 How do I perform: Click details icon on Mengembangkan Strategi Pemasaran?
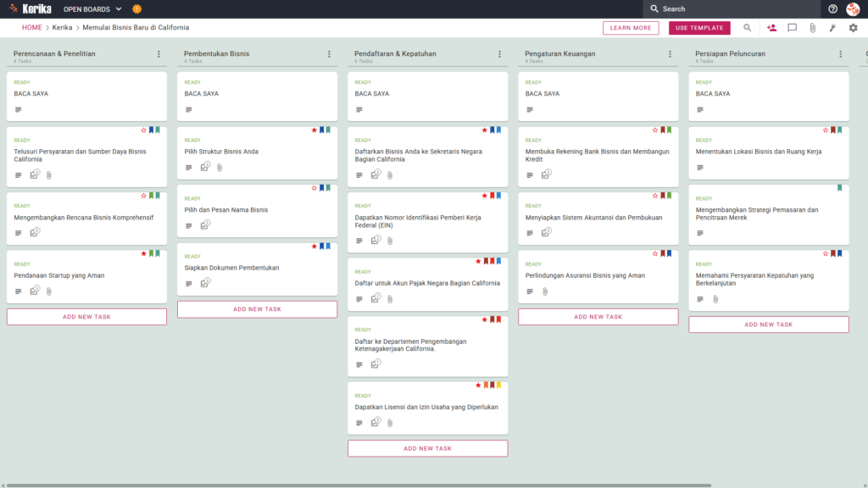[x=700, y=233]
